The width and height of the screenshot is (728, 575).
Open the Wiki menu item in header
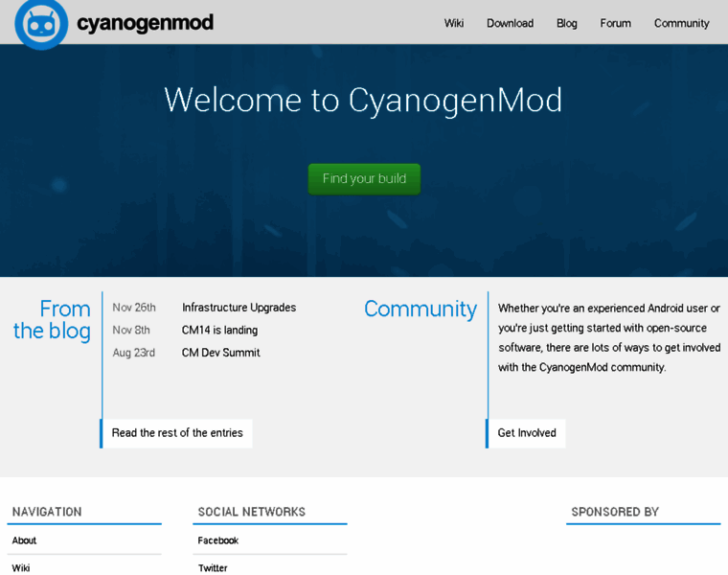[x=454, y=23]
